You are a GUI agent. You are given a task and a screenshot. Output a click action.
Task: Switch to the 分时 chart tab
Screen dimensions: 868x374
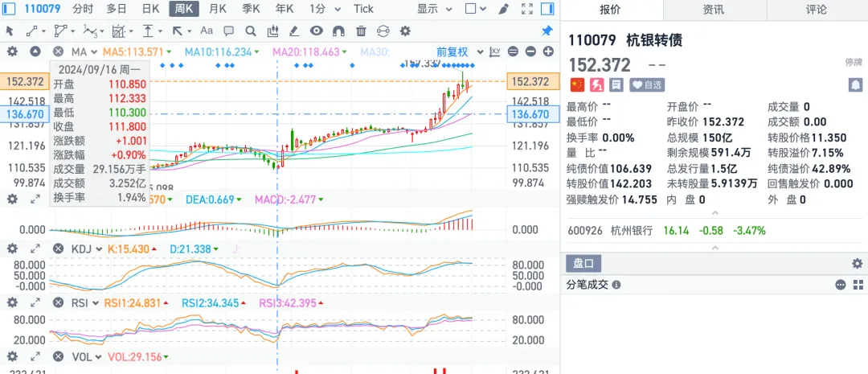[x=83, y=9]
